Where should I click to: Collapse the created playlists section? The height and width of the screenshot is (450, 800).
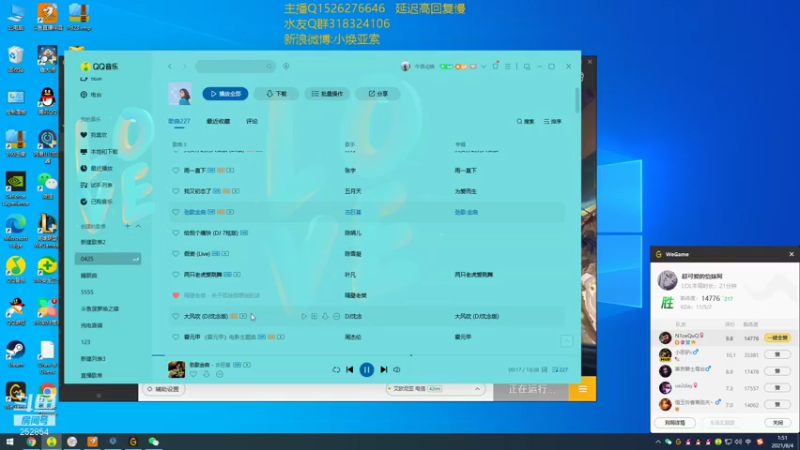coord(138,226)
